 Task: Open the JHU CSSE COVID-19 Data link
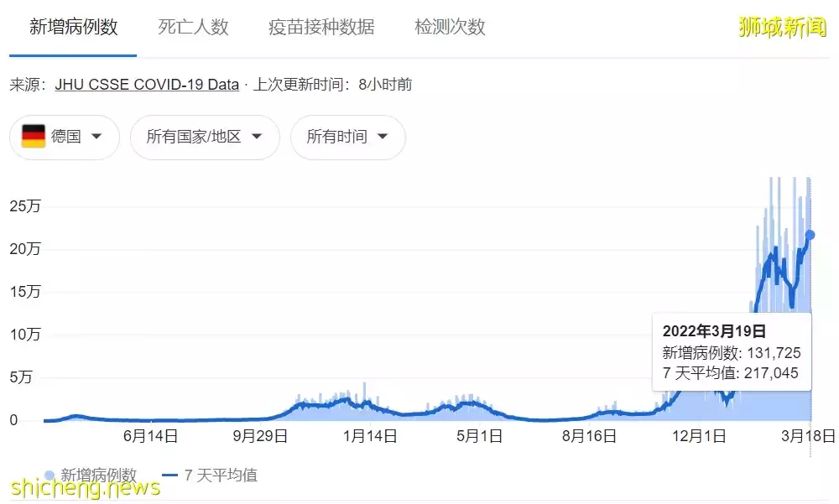click(146, 84)
